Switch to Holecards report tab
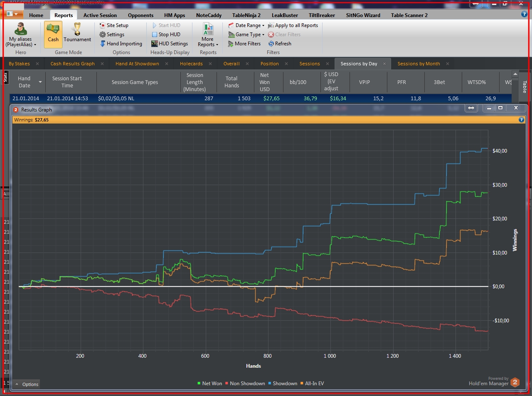Screen dimensions: 532x396 pyautogui.click(x=191, y=64)
